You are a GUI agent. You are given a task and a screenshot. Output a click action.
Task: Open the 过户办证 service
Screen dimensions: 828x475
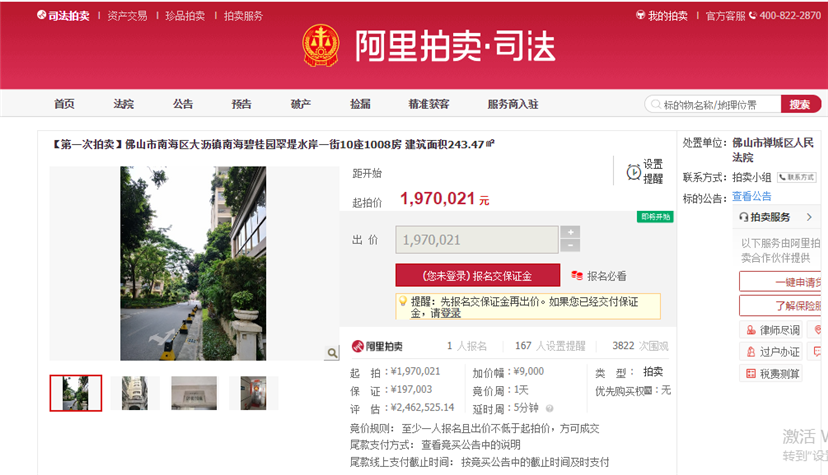coord(770,352)
